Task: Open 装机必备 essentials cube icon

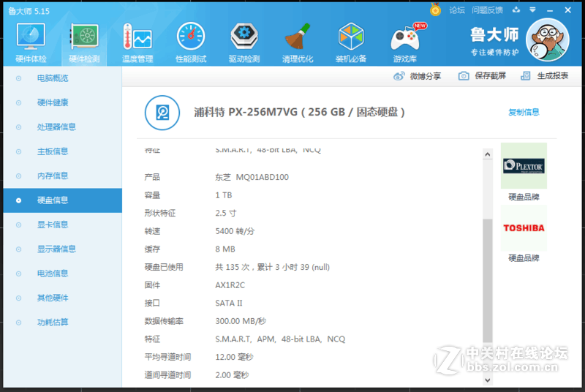Action: click(351, 43)
